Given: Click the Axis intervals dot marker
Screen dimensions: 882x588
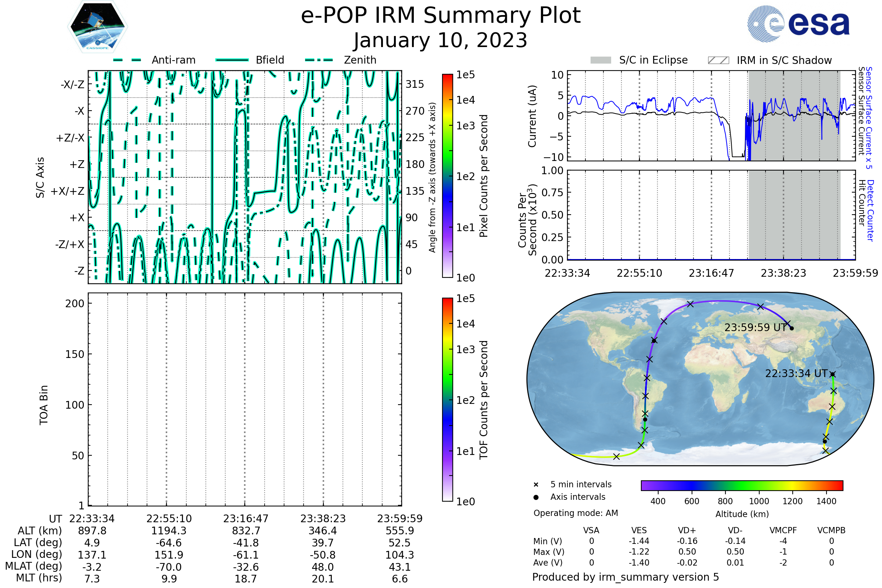Looking at the screenshot, I should [x=536, y=497].
